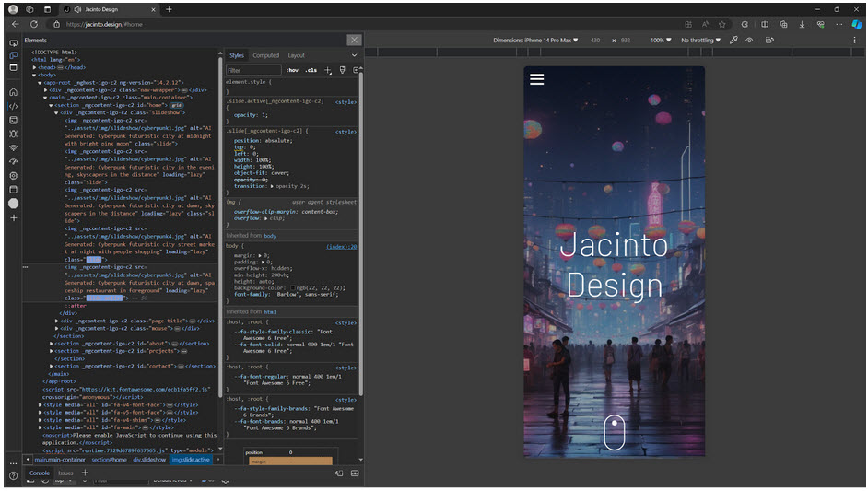This screenshot has width=868, height=491.
Task: Open the Network wifi icon tool
Action: click(13, 147)
